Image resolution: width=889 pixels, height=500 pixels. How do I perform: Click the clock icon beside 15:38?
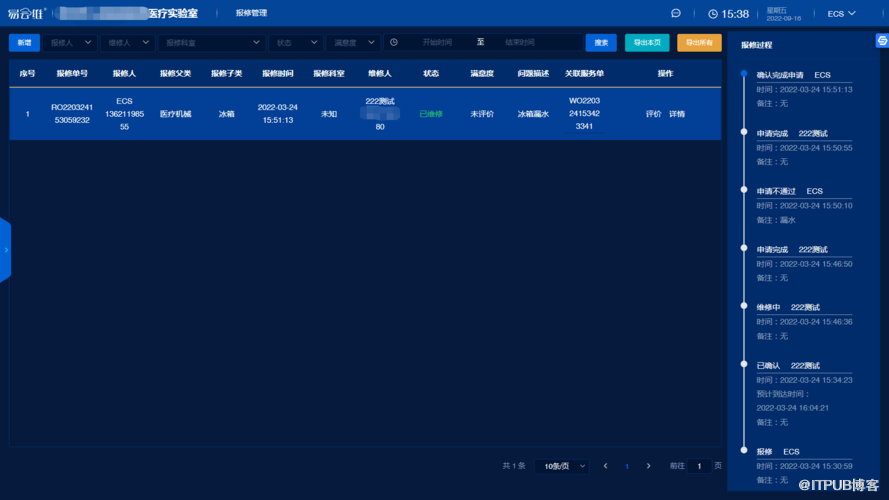[713, 14]
